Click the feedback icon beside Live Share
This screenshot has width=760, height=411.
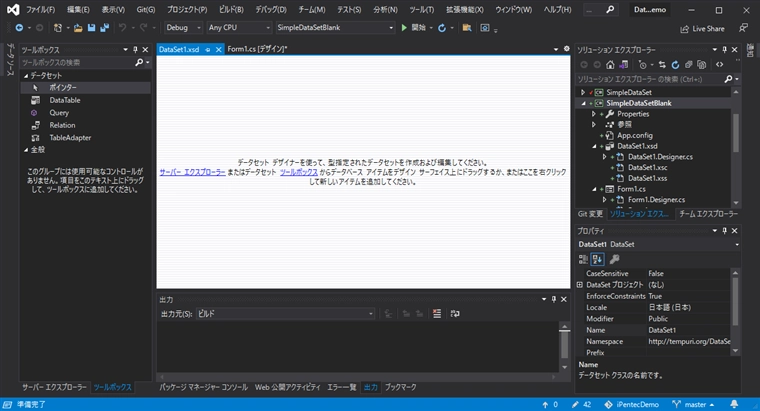click(x=743, y=28)
